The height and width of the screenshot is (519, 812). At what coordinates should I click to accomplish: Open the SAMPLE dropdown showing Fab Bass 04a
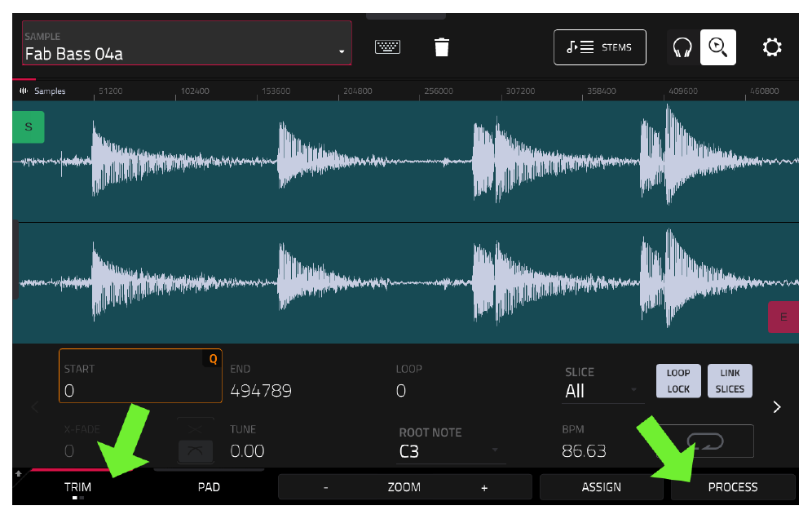click(187, 43)
